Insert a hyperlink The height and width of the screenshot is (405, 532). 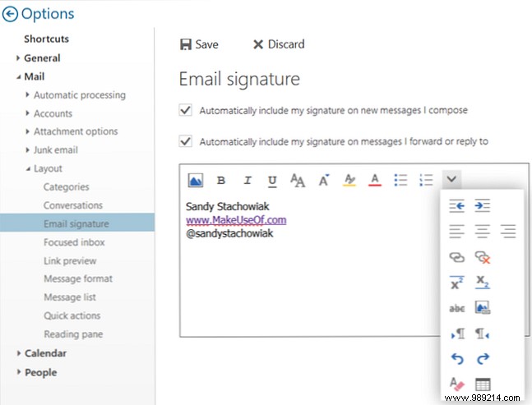coord(456,257)
